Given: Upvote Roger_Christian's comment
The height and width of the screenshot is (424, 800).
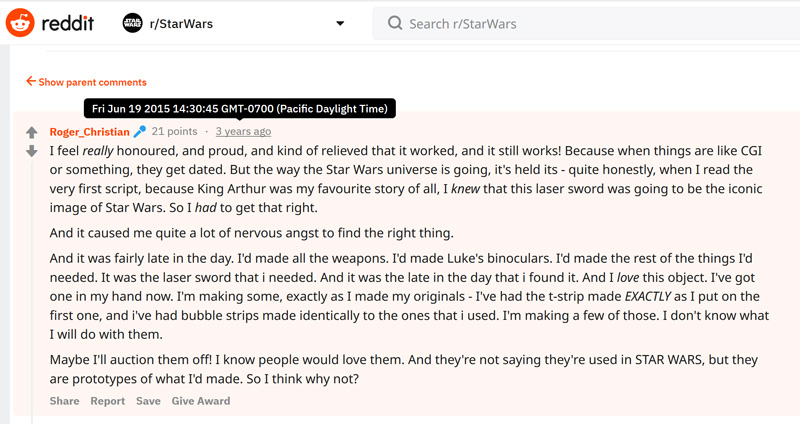Looking at the screenshot, I should (x=32, y=133).
